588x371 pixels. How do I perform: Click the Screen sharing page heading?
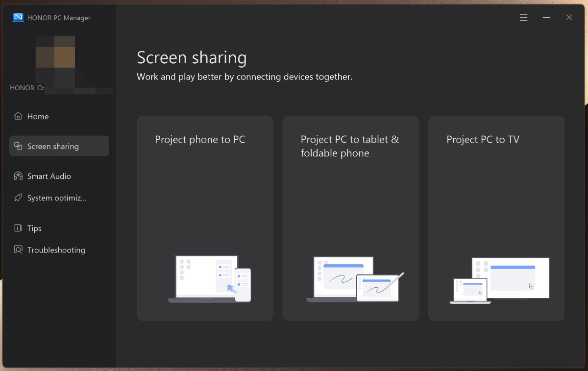[192, 57]
